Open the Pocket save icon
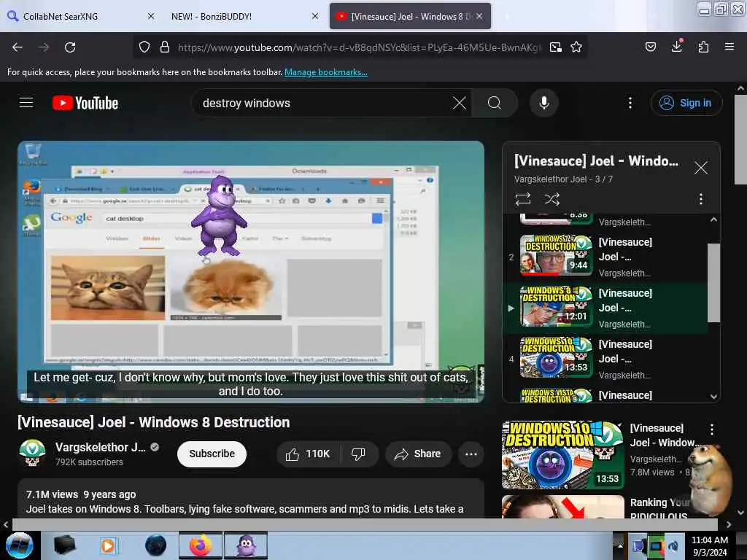This screenshot has height=560, width=747. point(650,47)
